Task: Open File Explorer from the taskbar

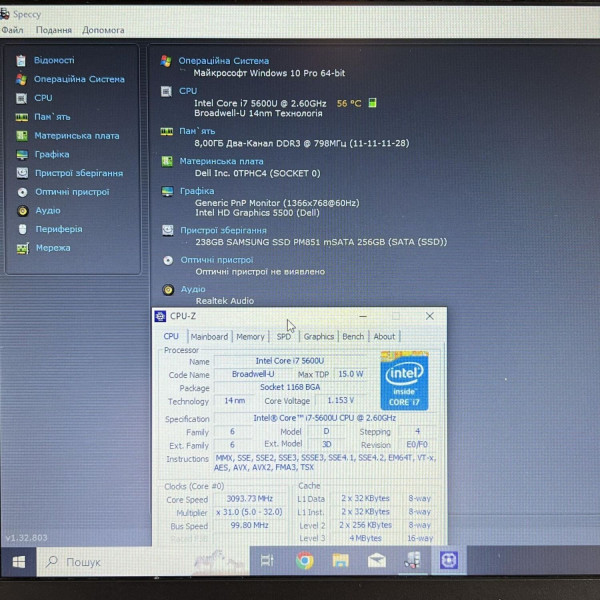Action: (340, 561)
